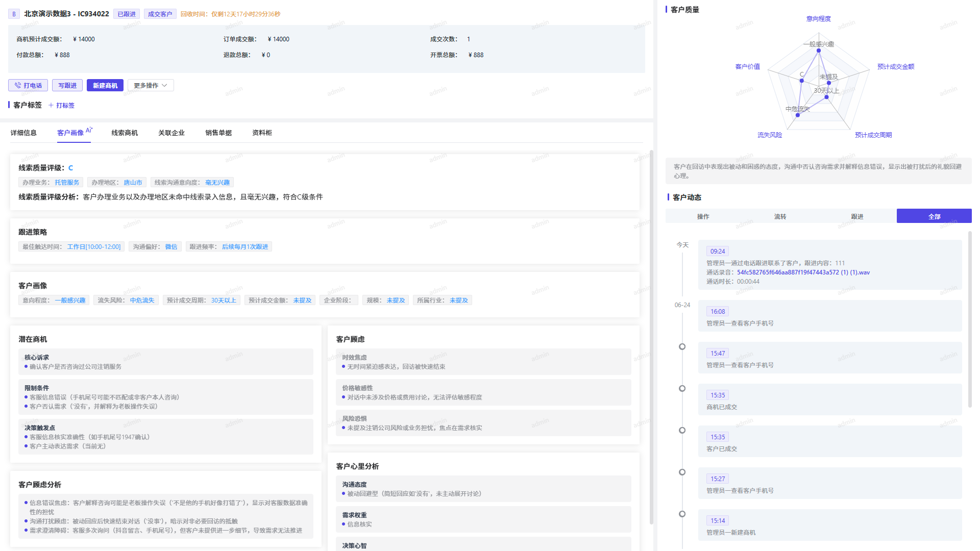This screenshot has width=980, height=551.
Task: Click the B avatar beside the customer name
Action: 13,14
